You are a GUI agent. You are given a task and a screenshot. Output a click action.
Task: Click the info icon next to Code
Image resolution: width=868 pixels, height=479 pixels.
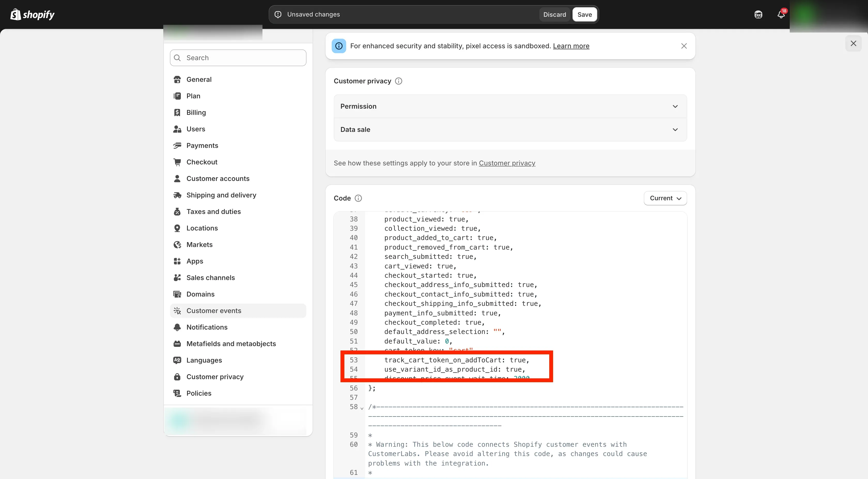point(359,198)
